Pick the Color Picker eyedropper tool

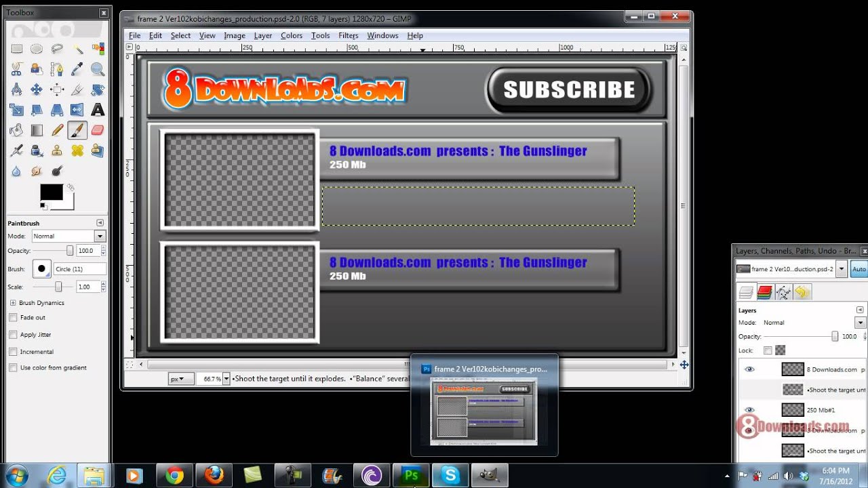pos(77,69)
